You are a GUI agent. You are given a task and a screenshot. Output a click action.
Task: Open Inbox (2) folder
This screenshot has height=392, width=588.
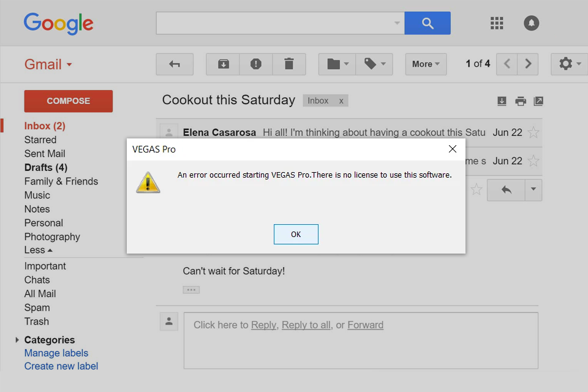pyautogui.click(x=45, y=126)
